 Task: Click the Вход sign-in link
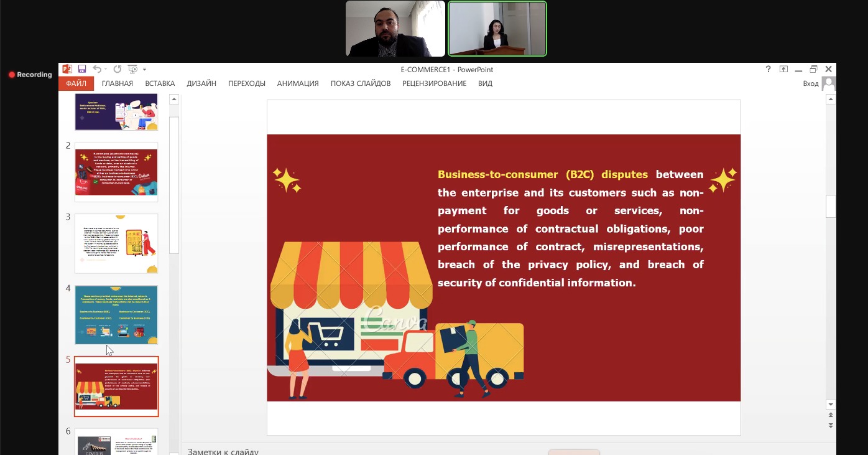pyautogui.click(x=810, y=83)
